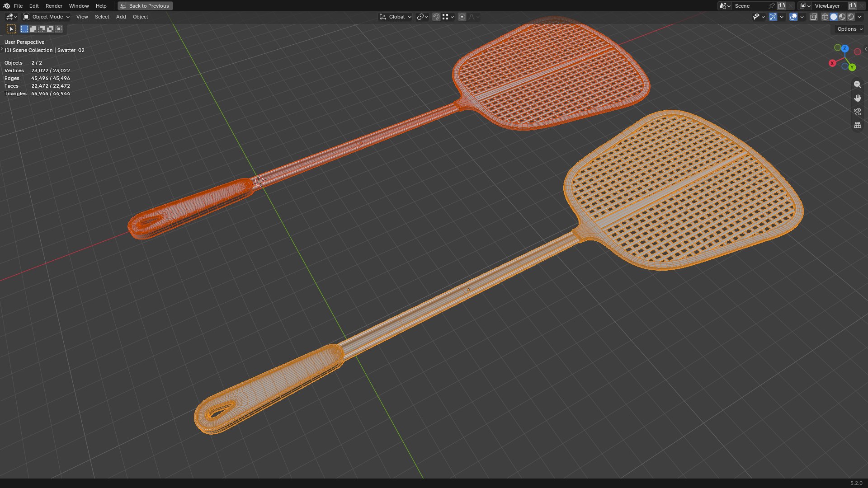The height and width of the screenshot is (488, 868).
Task: Switch to material preview shading
Action: click(842, 17)
